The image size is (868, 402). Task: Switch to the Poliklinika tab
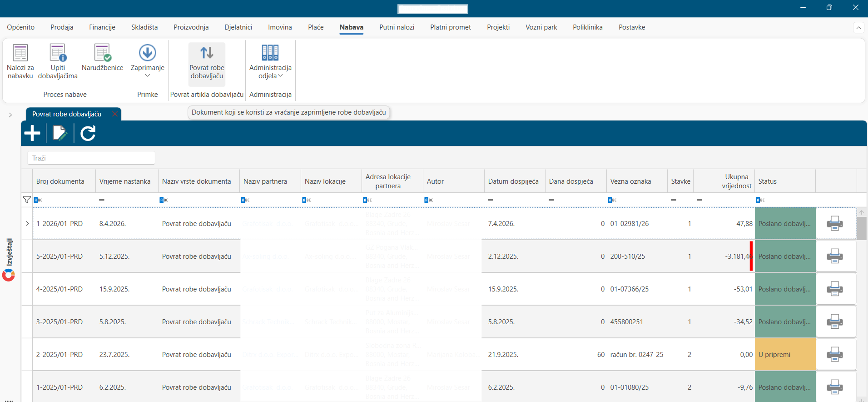pos(587,27)
